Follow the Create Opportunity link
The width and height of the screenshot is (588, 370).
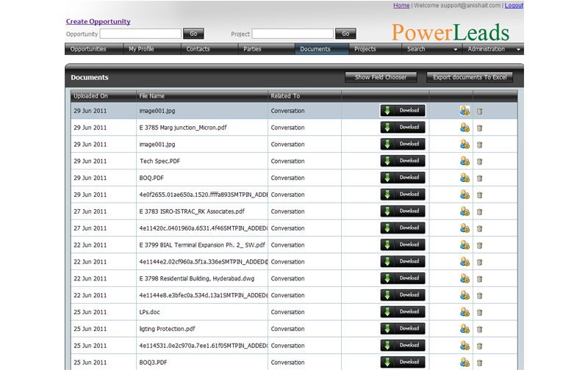[98, 21]
